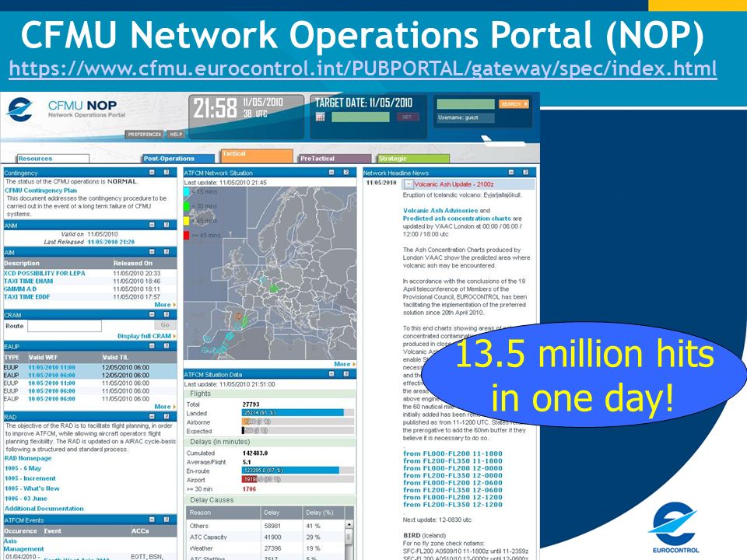Collapse the ATFCM Situation Data panel

(x=331, y=374)
